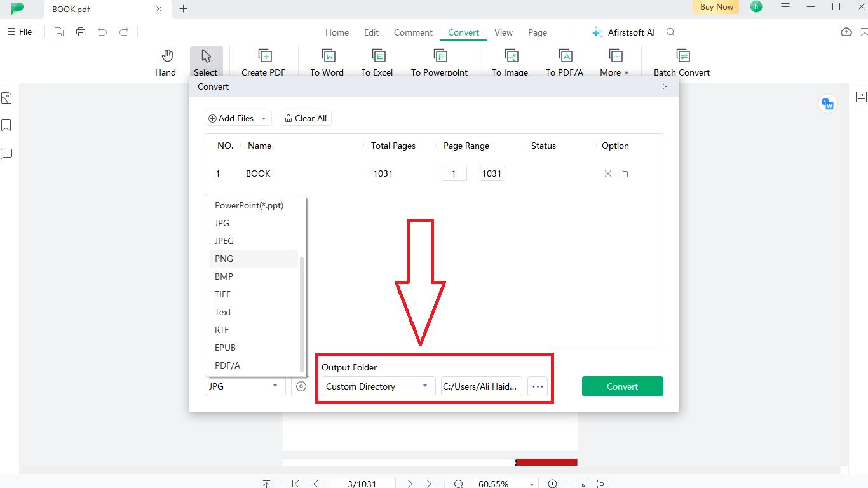Viewport: 868px width, 488px height.
Task: Open the Create PDF tool
Action: pos(264,63)
